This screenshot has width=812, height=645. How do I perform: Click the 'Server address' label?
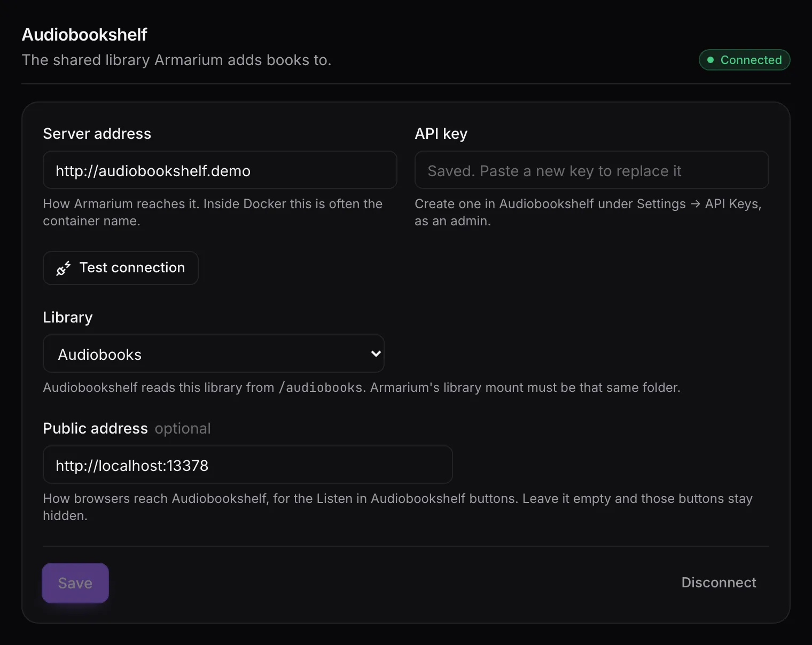(x=97, y=133)
